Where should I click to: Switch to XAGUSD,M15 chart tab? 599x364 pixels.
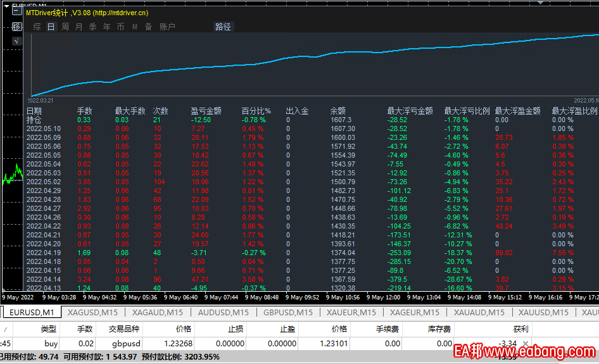93,313
